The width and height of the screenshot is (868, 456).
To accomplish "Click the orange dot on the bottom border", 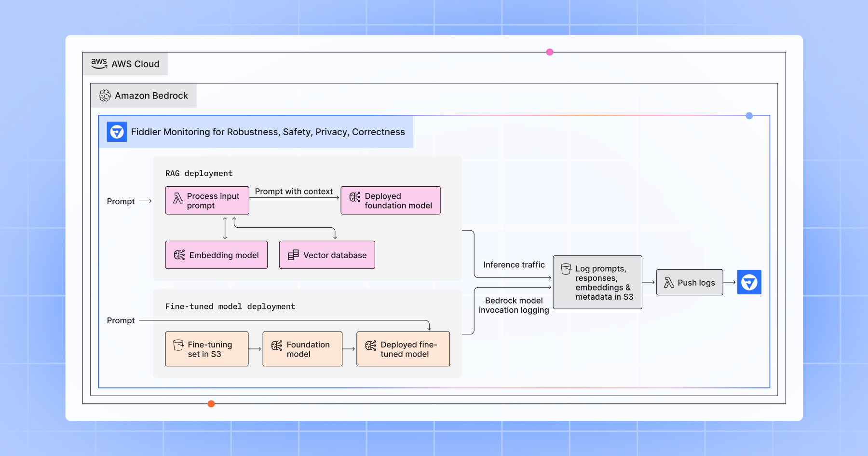I will point(211,404).
